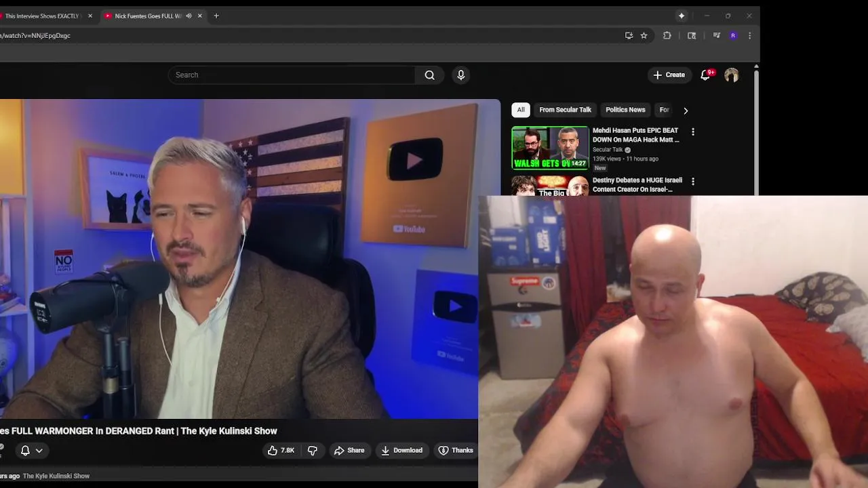Click the address bar URL
This screenshot has width=868, height=488.
[35, 35]
